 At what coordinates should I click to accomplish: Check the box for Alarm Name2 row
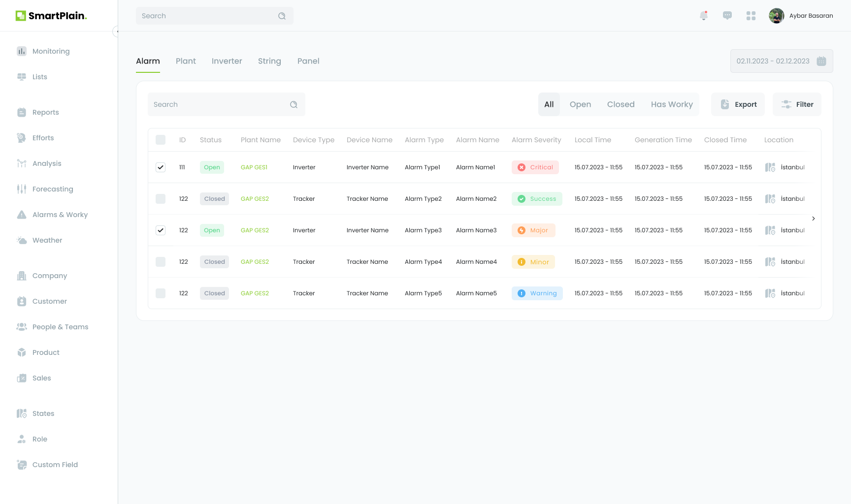point(161,199)
